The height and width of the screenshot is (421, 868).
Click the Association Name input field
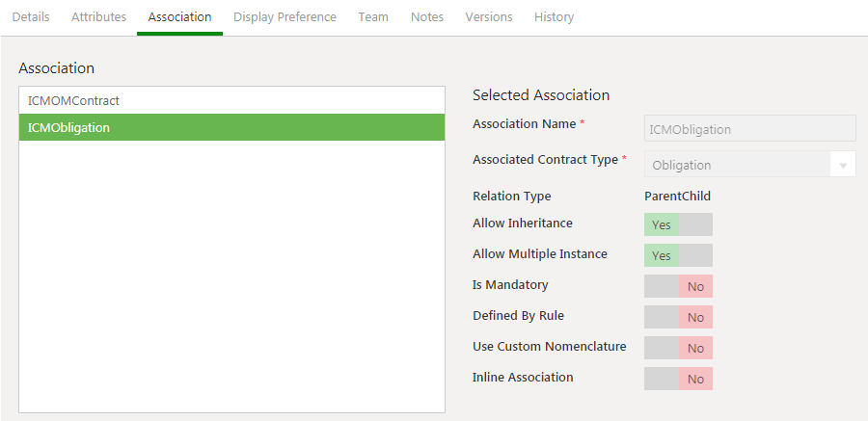click(x=749, y=129)
